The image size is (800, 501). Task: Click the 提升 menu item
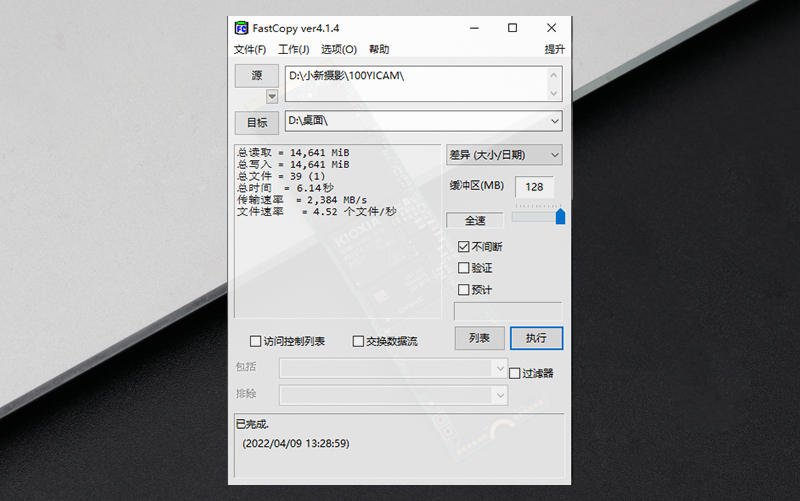click(555, 49)
